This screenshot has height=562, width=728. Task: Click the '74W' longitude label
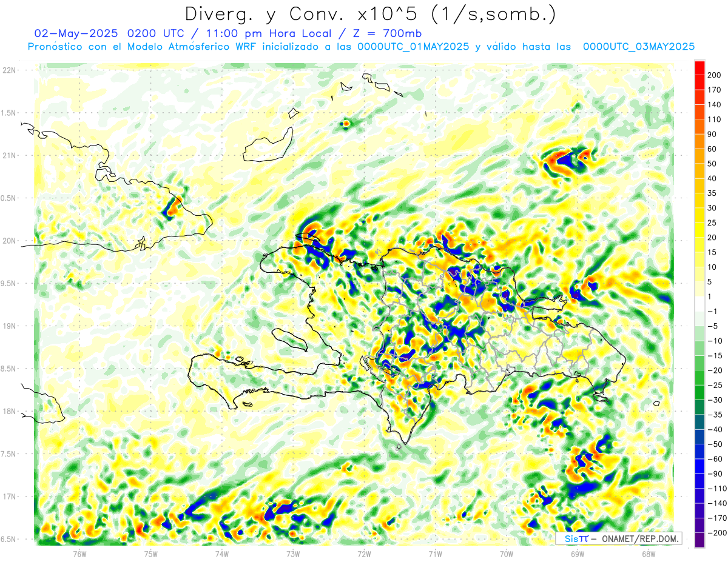[x=221, y=554]
